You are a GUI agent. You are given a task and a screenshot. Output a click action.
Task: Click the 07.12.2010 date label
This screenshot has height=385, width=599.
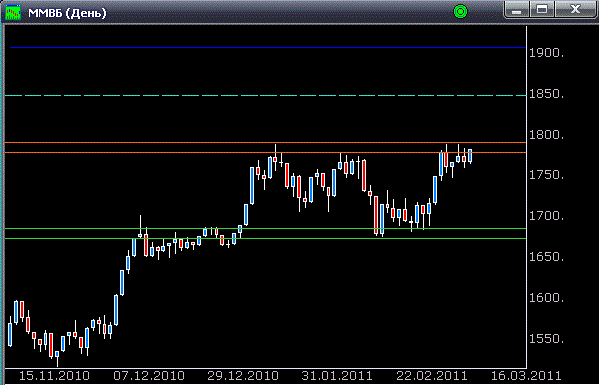tap(149, 375)
